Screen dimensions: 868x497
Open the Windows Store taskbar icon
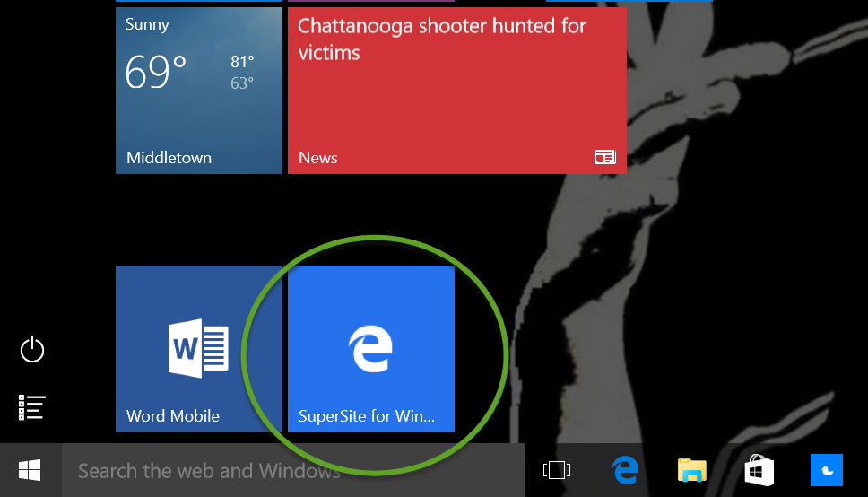tap(759, 469)
